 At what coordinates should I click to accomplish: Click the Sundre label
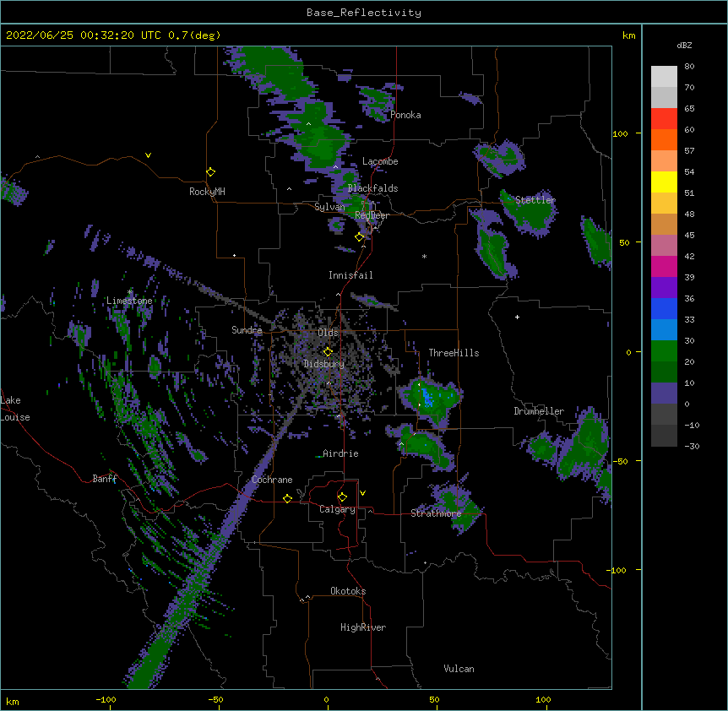click(x=247, y=330)
